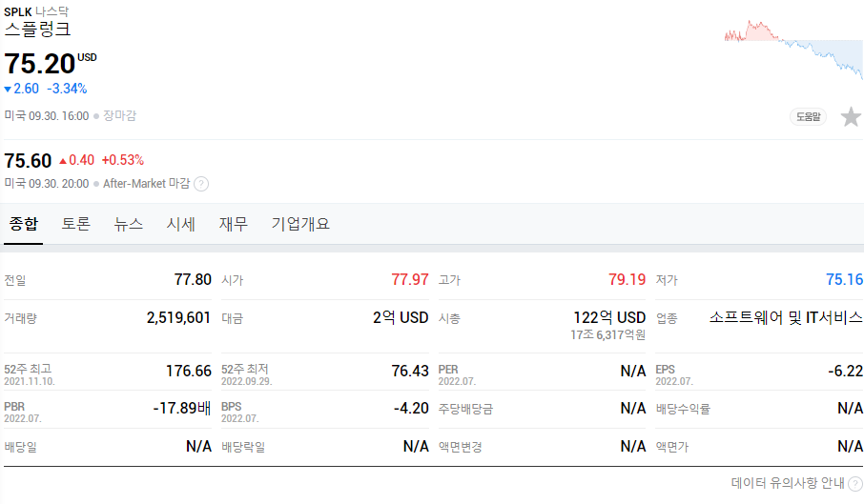This screenshot has width=864, height=504.
Task: Click the SPLK ticker symbol
Action: coord(17,11)
